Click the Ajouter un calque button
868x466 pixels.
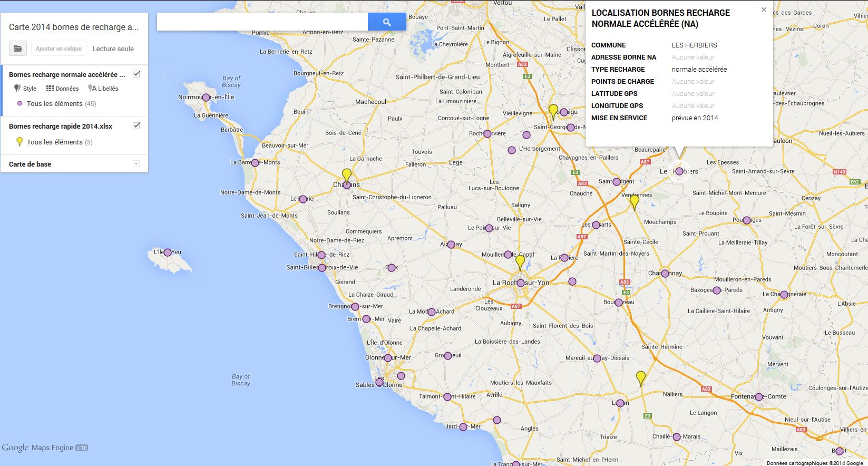click(x=58, y=48)
